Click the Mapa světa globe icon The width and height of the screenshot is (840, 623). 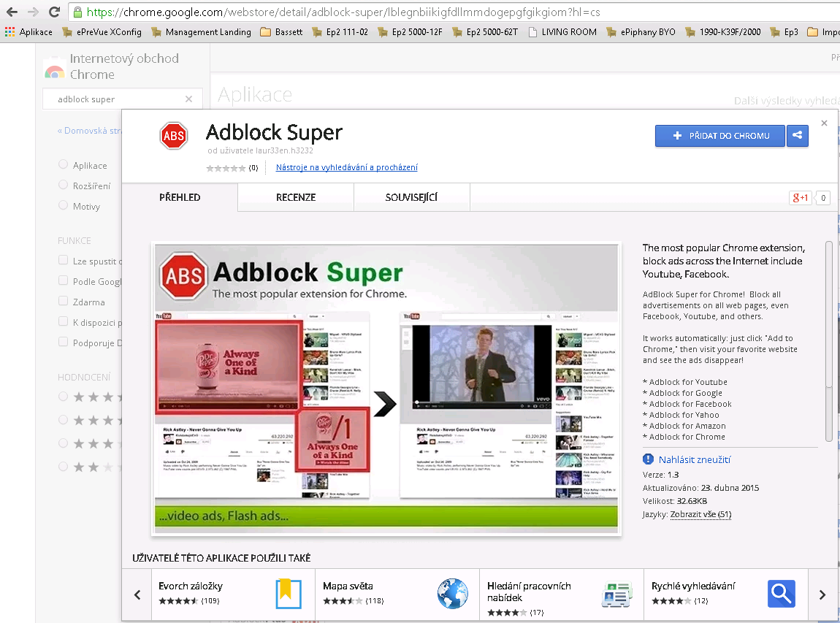click(x=453, y=594)
